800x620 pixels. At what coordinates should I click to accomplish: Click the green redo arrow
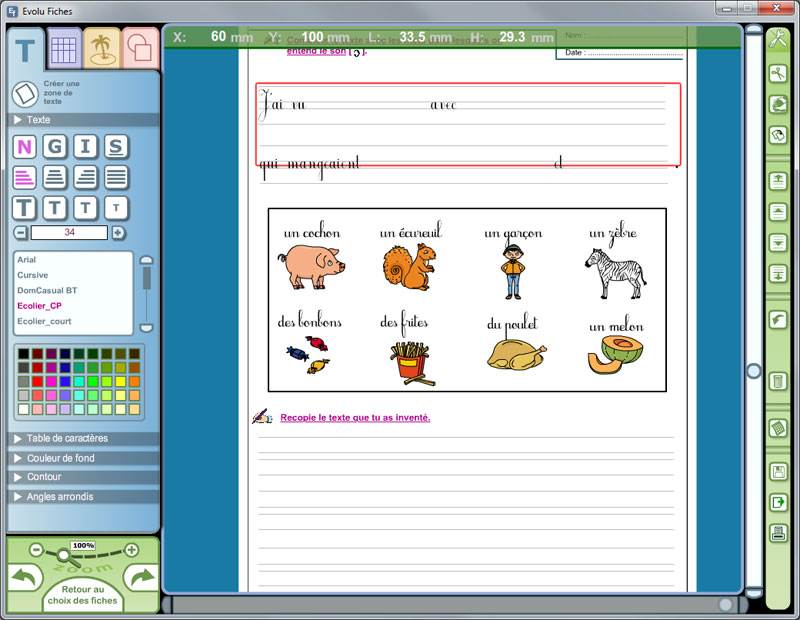point(139,578)
